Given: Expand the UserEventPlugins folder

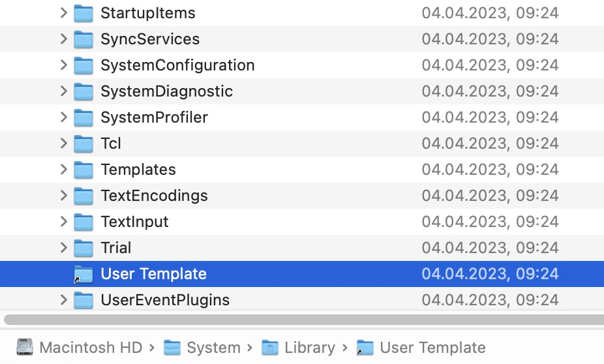Looking at the screenshot, I should (x=64, y=299).
